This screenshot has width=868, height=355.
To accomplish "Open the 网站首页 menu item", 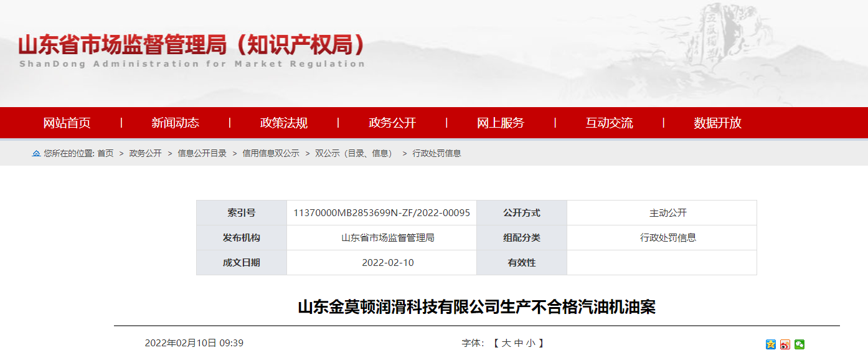I will pos(67,123).
